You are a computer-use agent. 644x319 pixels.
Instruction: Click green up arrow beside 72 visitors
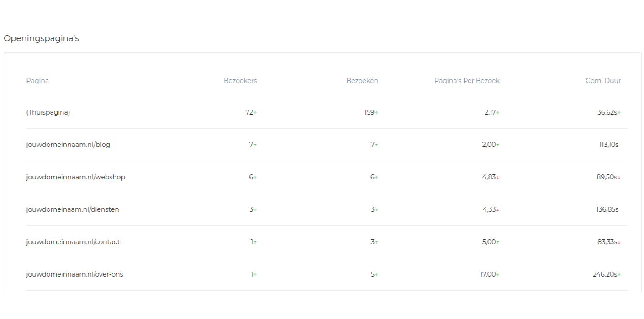[x=255, y=113]
